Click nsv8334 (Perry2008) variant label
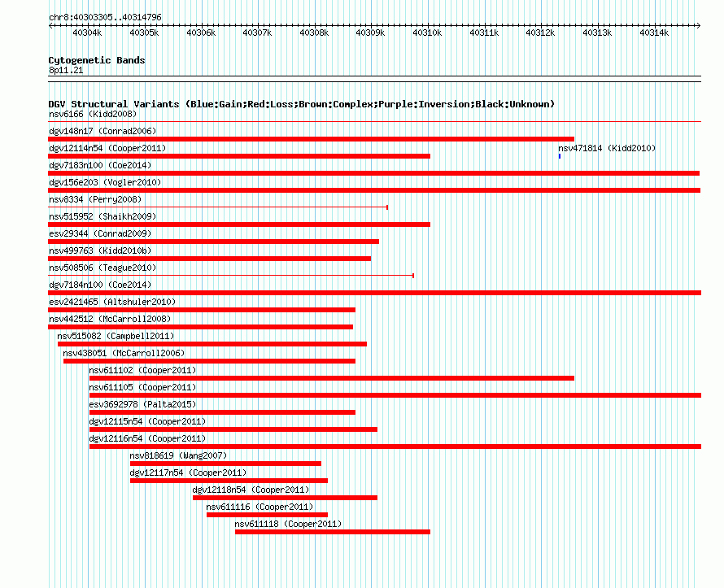Image resolution: width=724 pixels, height=588 pixels. tap(95, 199)
